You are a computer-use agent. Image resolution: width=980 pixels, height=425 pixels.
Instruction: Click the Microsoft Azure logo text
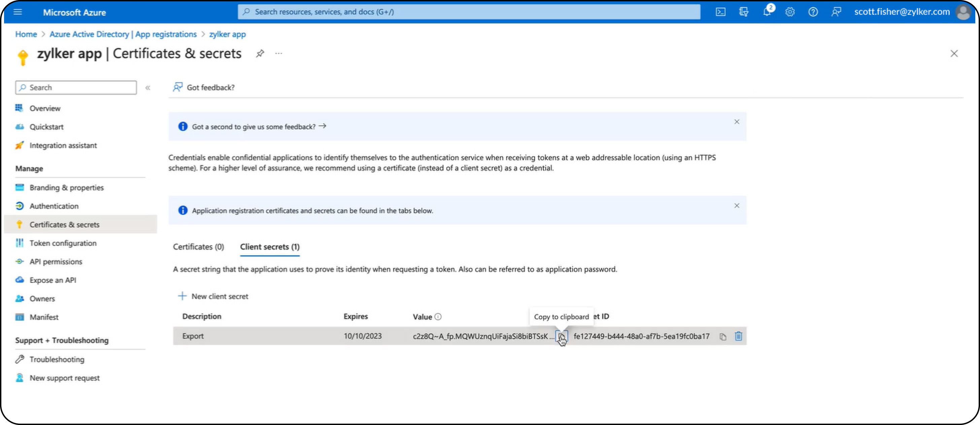pos(74,12)
